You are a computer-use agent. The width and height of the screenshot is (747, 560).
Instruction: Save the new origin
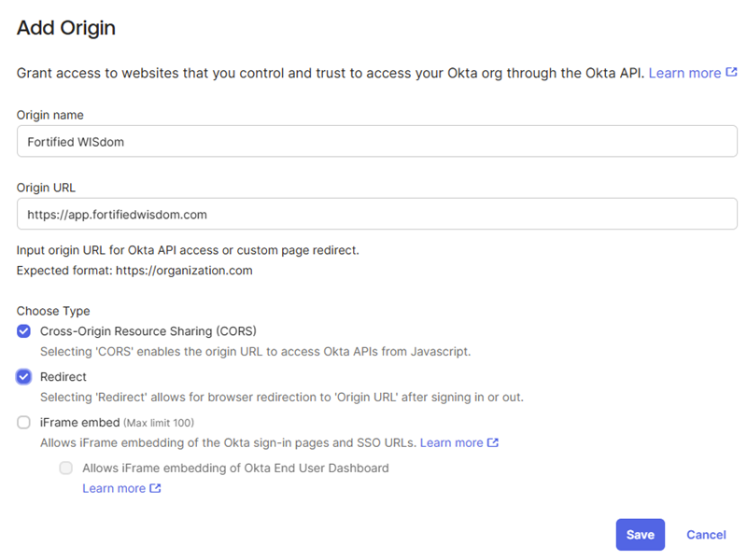click(x=641, y=534)
